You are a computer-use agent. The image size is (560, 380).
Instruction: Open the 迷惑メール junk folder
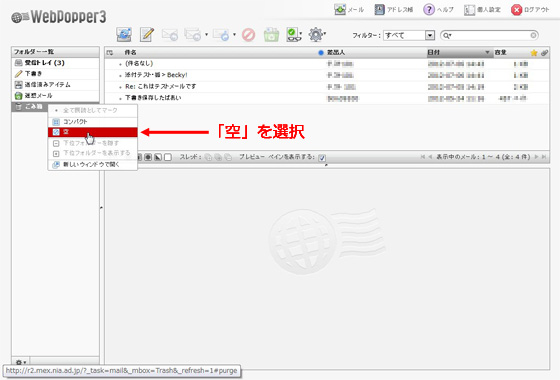tap(55, 96)
